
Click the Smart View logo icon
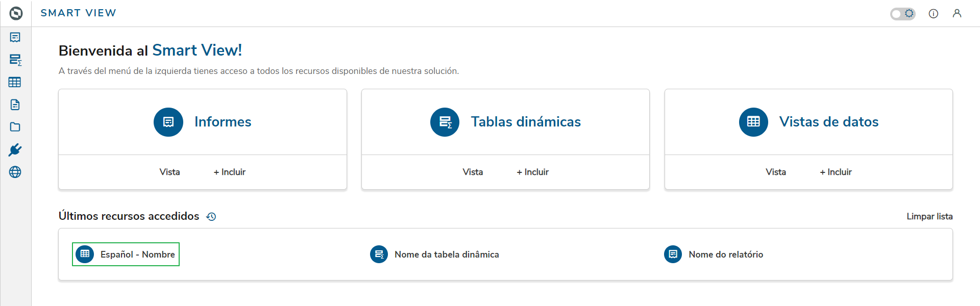16,13
